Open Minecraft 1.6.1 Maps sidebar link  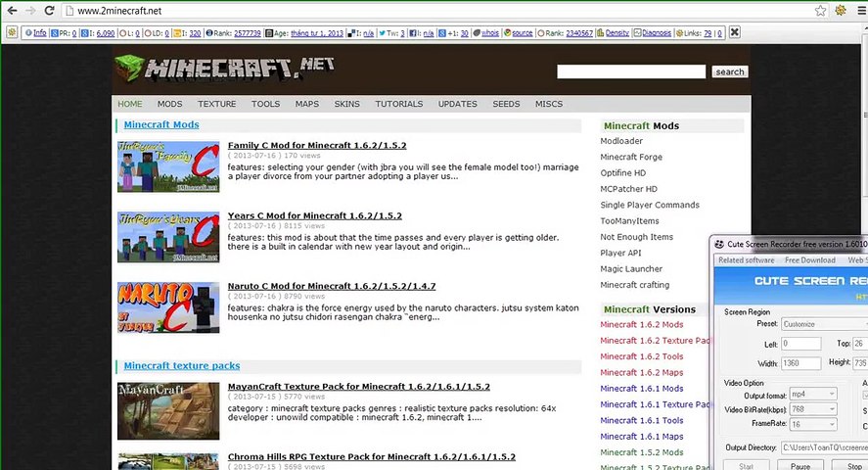coord(642,437)
